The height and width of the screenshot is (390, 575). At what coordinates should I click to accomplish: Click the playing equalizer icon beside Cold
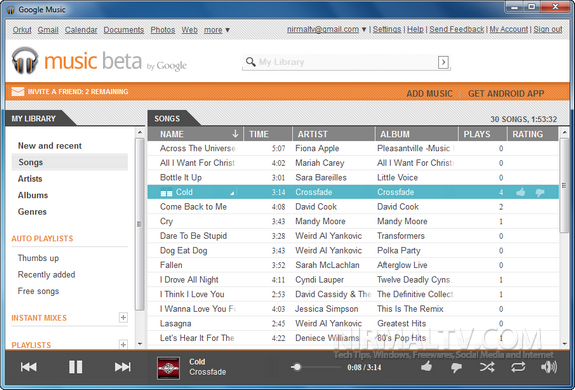point(166,192)
